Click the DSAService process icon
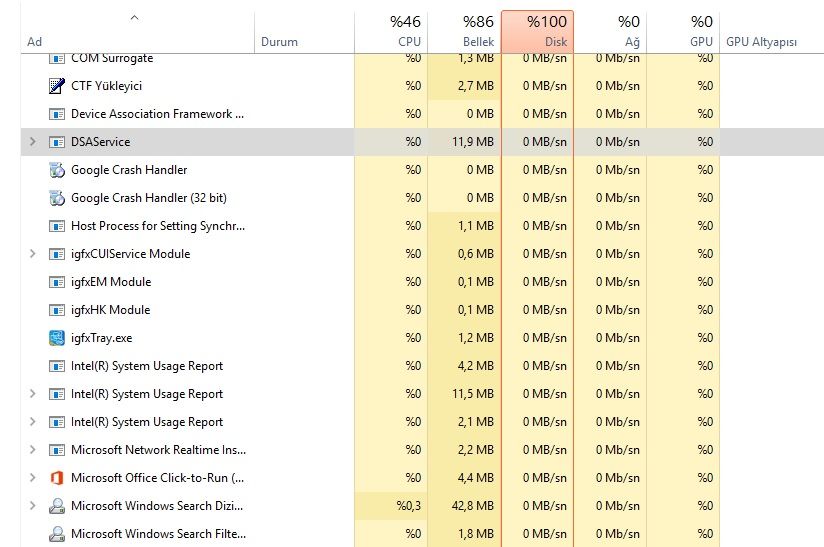The image size is (824, 547). 57,142
